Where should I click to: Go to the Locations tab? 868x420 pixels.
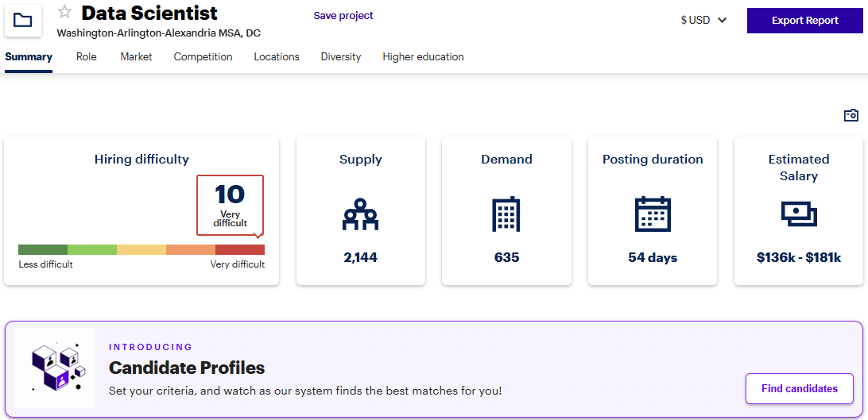[277, 57]
